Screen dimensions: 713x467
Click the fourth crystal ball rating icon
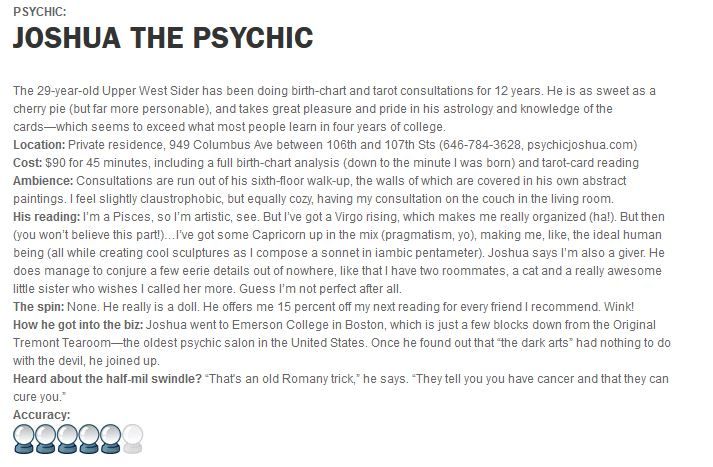pos(89,439)
